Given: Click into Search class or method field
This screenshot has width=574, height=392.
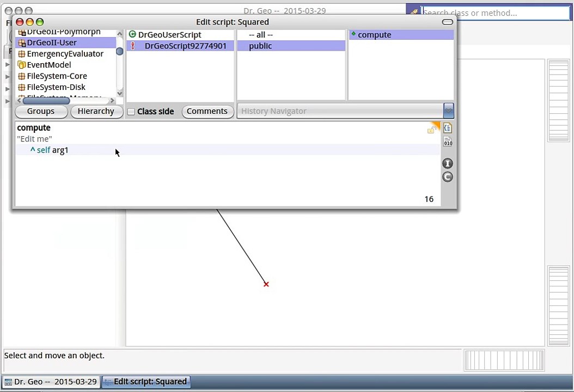Looking at the screenshot, I should tap(496, 13).
